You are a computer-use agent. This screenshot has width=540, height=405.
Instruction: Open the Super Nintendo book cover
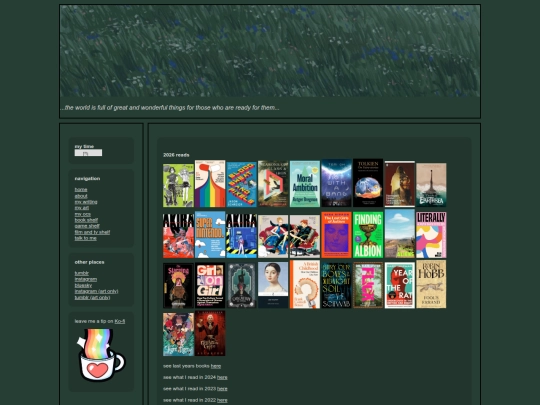[x=210, y=235]
